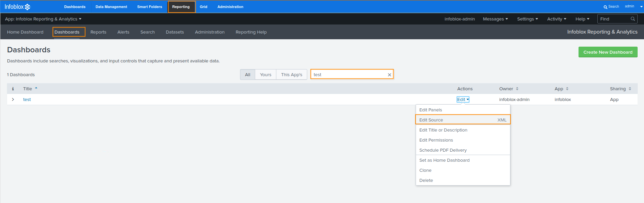Select the This App's filter toggle
644x203 pixels.
(x=291, y=74)
